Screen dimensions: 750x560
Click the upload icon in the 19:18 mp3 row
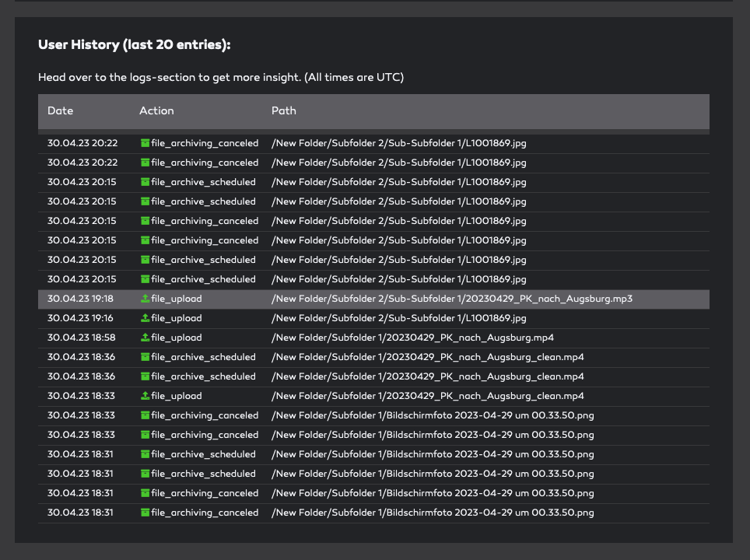(145, 299)
